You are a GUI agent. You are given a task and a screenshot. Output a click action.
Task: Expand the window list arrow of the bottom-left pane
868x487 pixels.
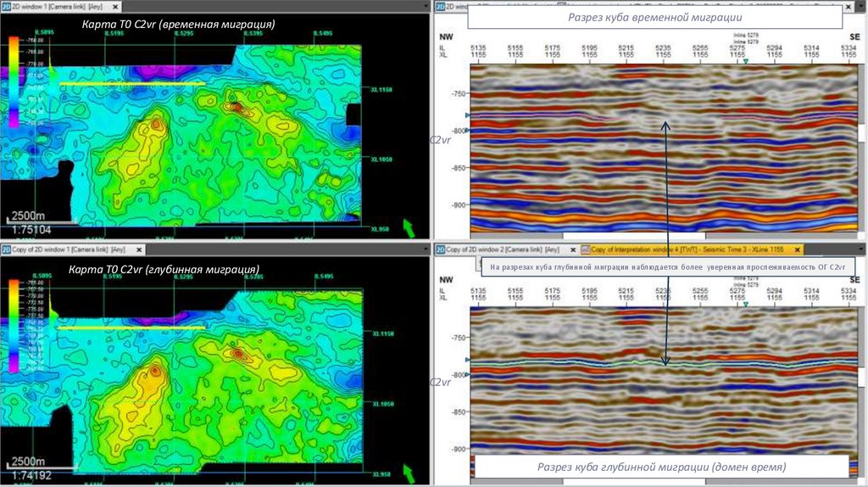(426, 250)
